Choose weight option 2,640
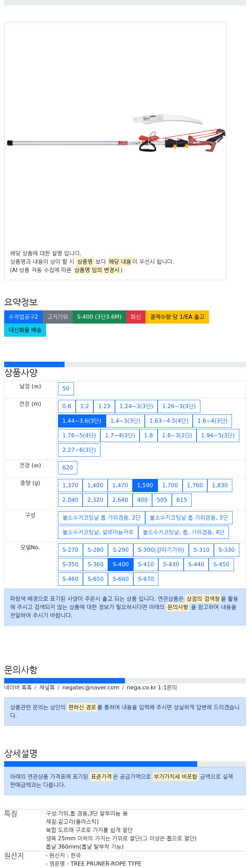This screenshot has width=250, height=868. point(120,500)
